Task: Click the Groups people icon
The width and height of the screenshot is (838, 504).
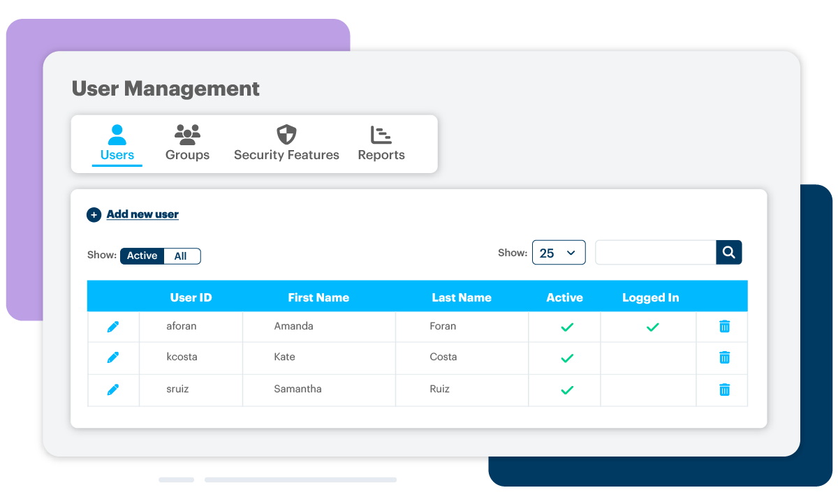Action: click(187, 135)
